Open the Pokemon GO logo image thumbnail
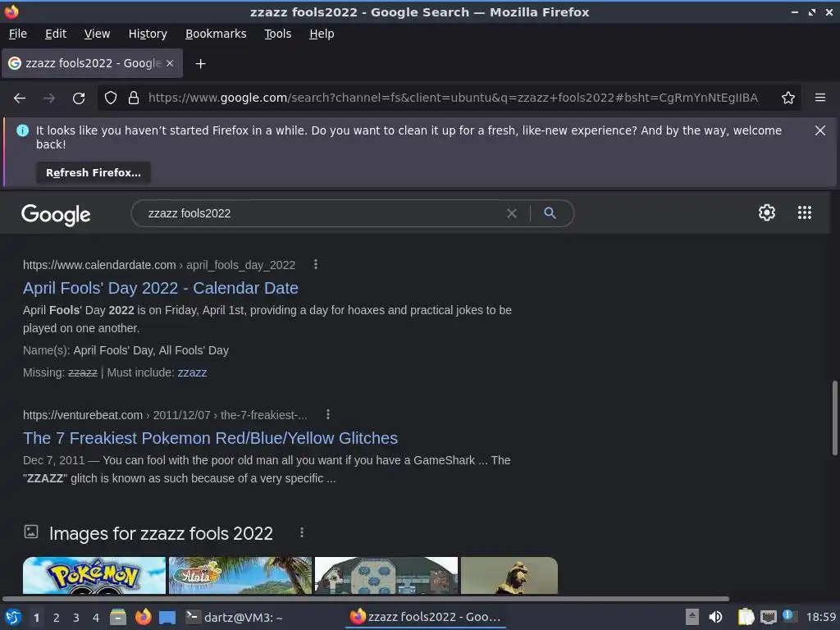The width and height of the screenshot is (840, 630). [x=94, y=575]
